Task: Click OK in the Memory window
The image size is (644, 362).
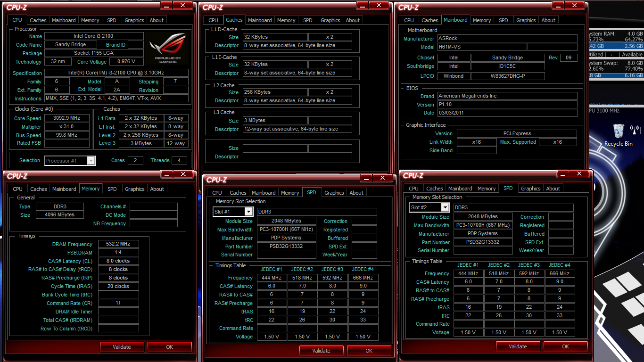Action: tap(170, 347)
